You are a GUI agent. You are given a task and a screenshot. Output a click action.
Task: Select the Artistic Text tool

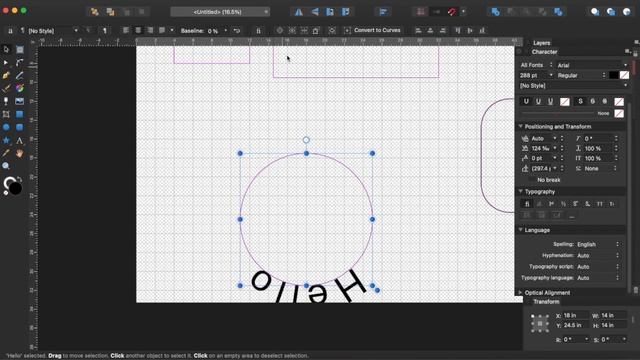pos(20,140)
